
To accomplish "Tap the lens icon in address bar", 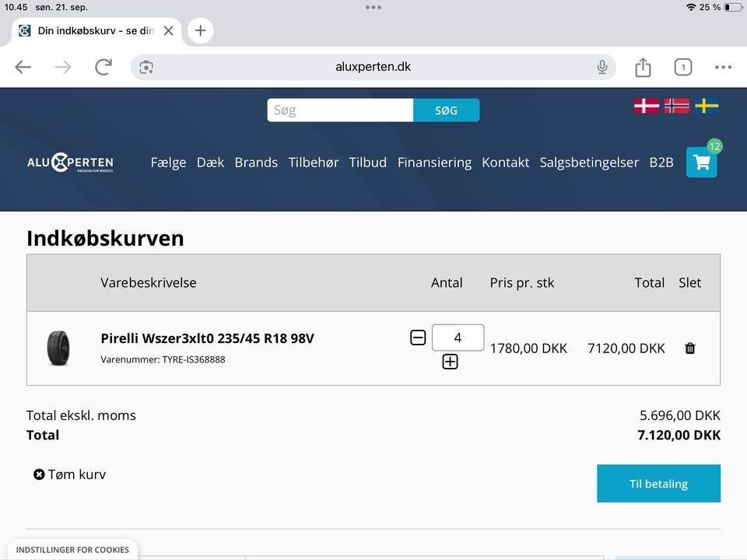I will (146, 67).
